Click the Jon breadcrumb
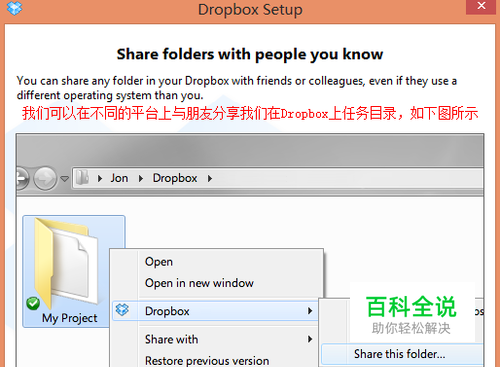 click(x=119, y=178)
